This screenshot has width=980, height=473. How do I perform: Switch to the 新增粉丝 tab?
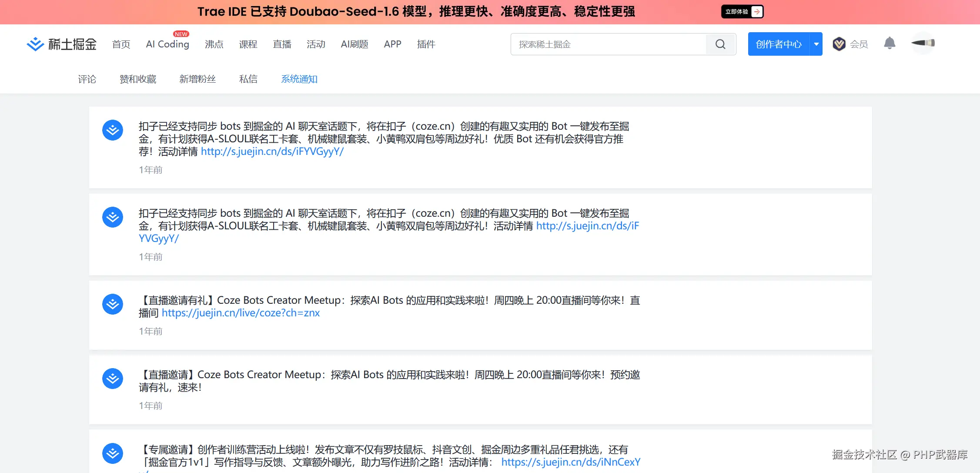pyautogui.click(x=198, y=79)
